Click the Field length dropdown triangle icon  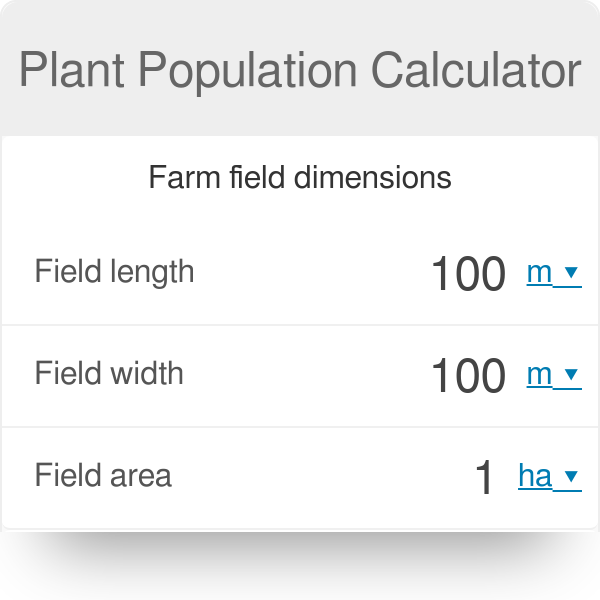(x=571, y=272)
